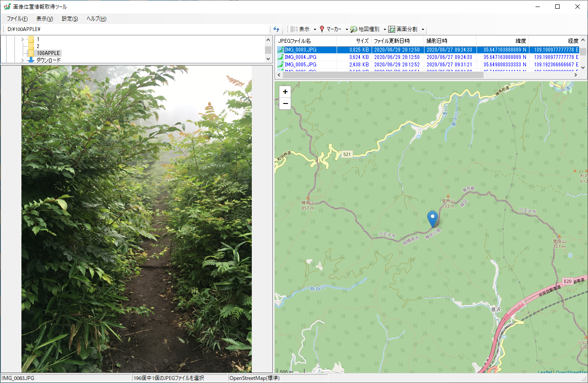Click the 画面分割 split screen button

tap(403, 29)
